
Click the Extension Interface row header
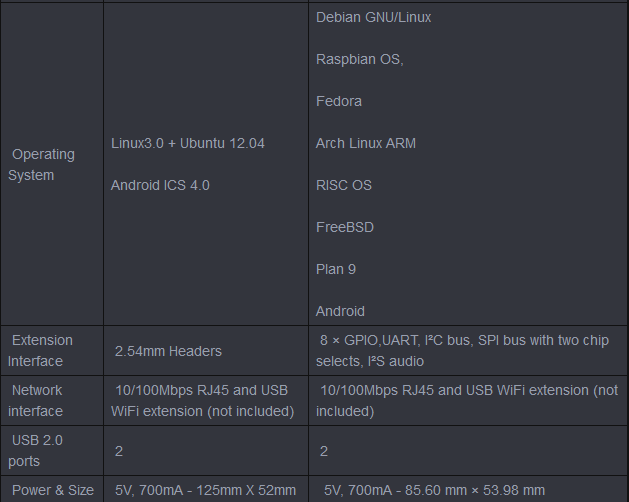41,351
